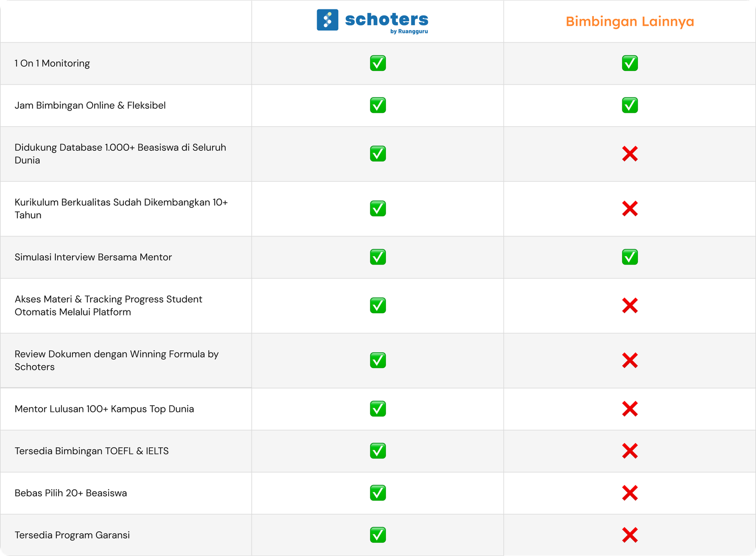Click the Schoters checkmark for 1 On 1 Monitoring
This screenshot has width=756, height=556.
coord(378,63)
